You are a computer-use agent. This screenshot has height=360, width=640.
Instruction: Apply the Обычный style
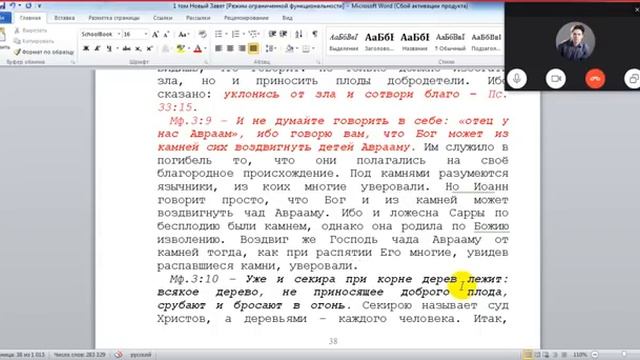tap(450, 42)
